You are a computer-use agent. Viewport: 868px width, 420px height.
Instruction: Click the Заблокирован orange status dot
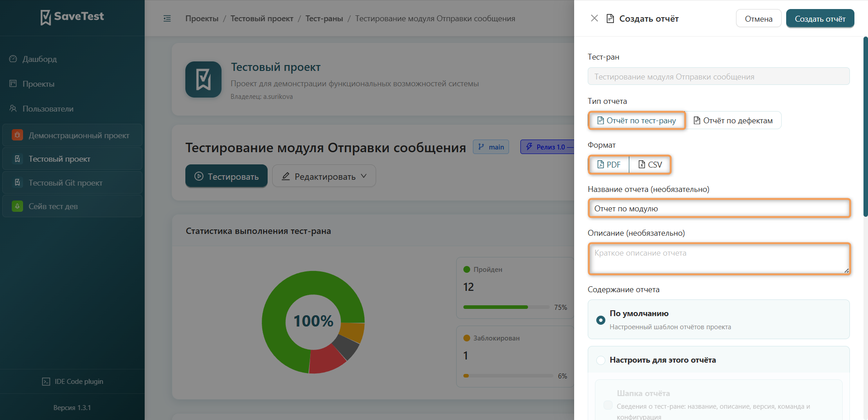(467, 338)
